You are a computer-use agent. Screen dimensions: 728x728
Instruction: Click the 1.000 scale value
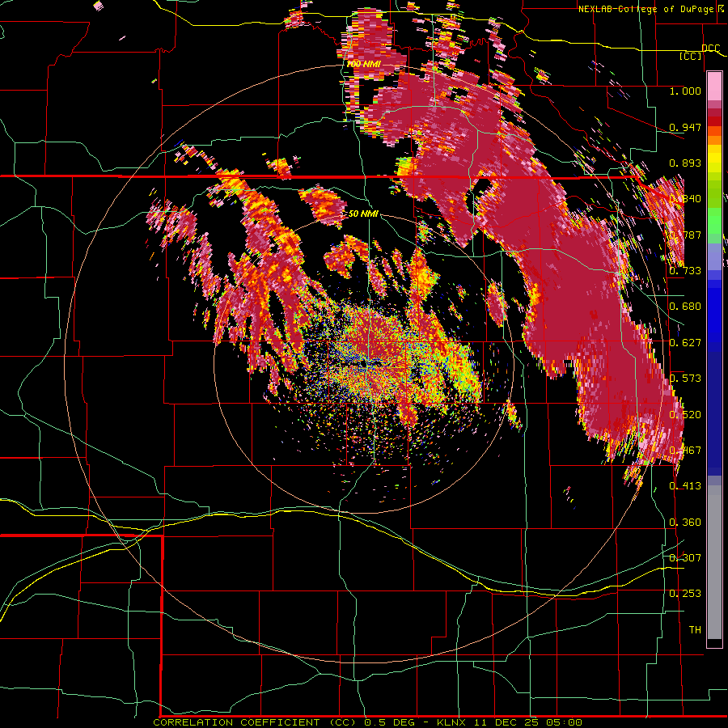click(685, 91)
